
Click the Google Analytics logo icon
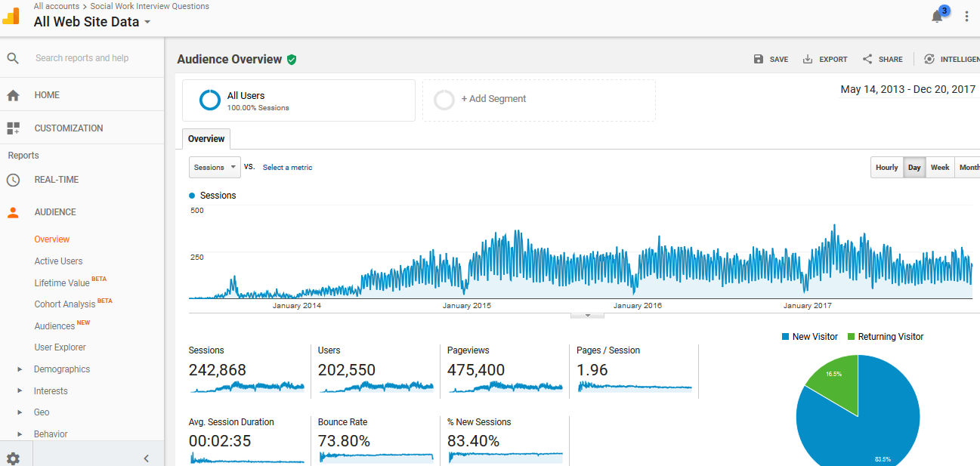click(x=12, y=15)
